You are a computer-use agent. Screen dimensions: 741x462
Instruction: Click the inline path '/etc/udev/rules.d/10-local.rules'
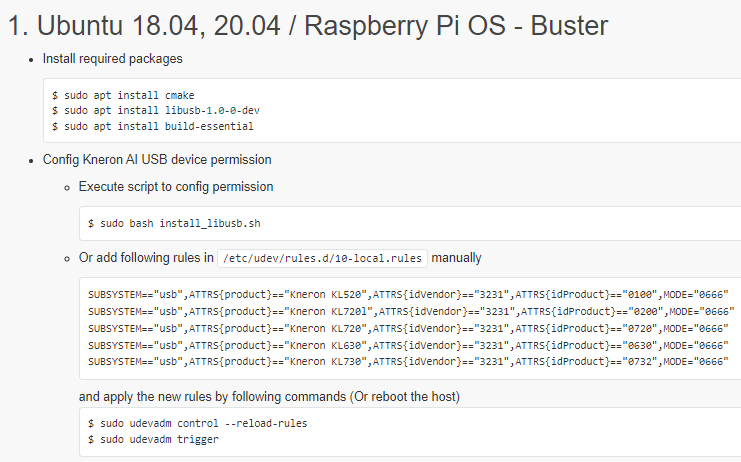[322, 258]
